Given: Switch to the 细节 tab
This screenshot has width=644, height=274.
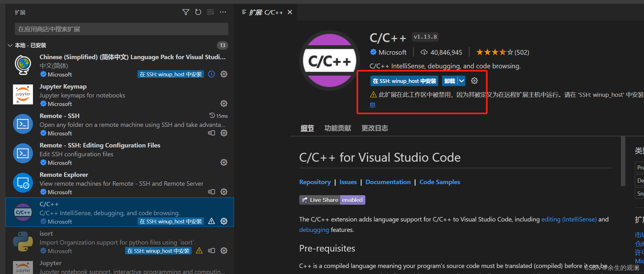Looking at the screenshot, I should 307,128.
